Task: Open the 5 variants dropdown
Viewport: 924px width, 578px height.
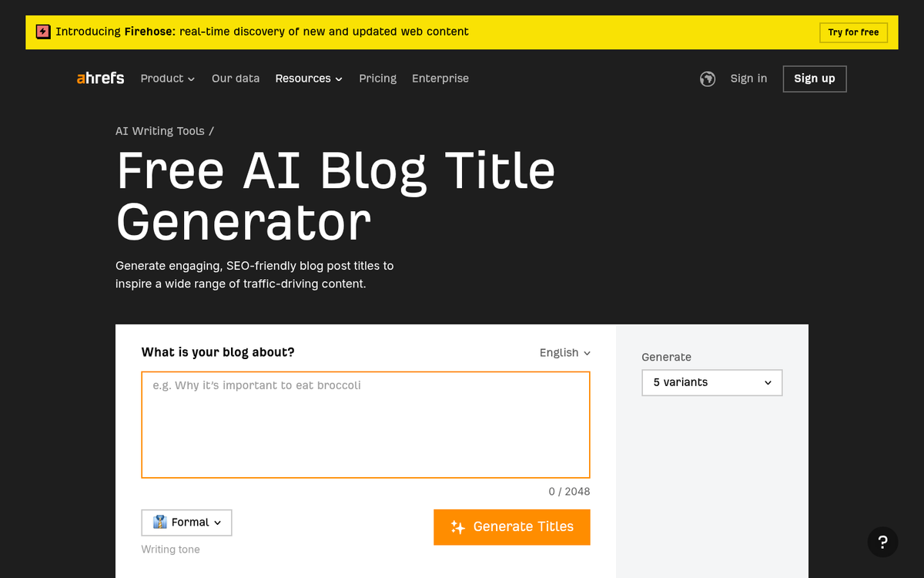Action: click(x=711, y=382)
